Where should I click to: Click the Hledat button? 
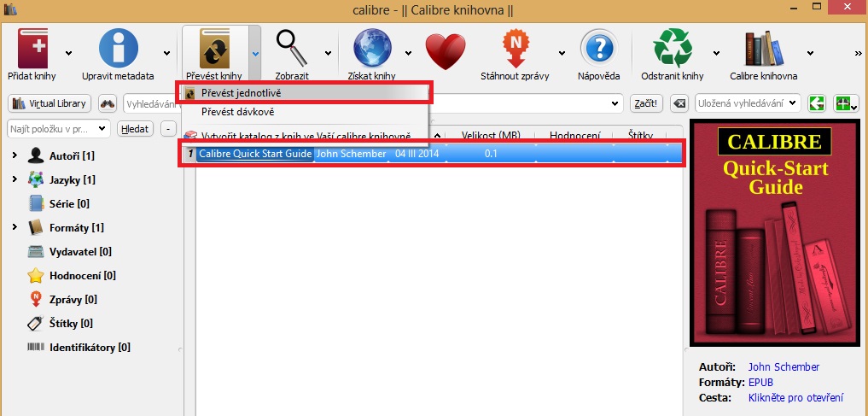pos(136,129)
